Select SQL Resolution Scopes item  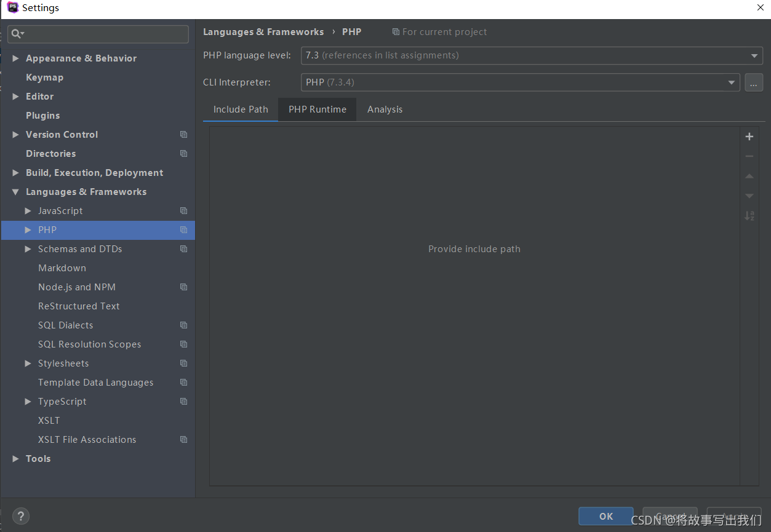click(90, 344)
